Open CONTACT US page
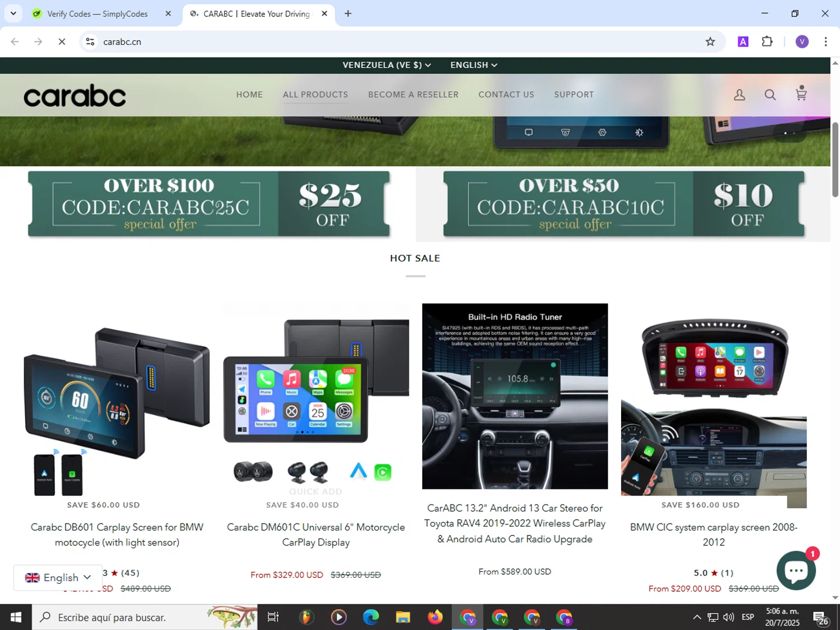The height and width of the screenshot is (630, 840). coord(506,95)
